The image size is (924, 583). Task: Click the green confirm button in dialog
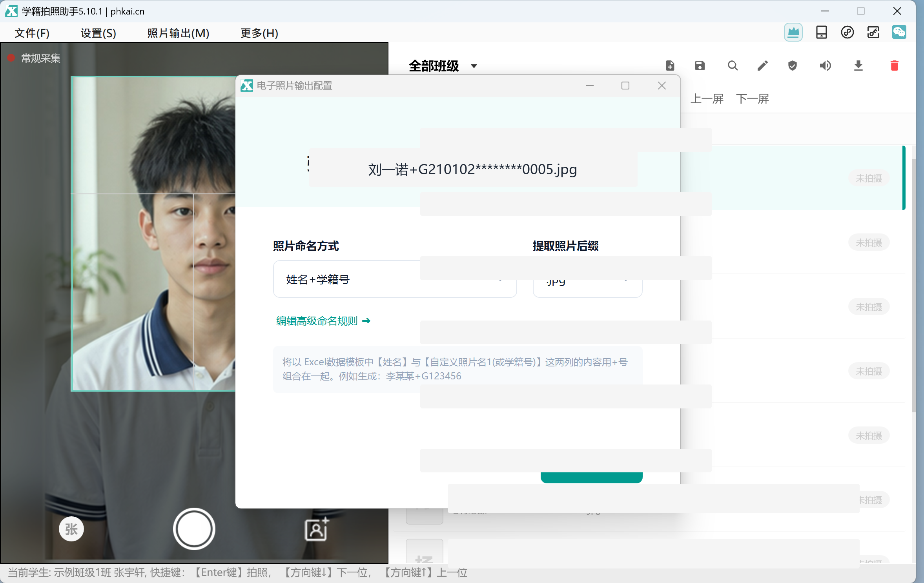point(591,477)
